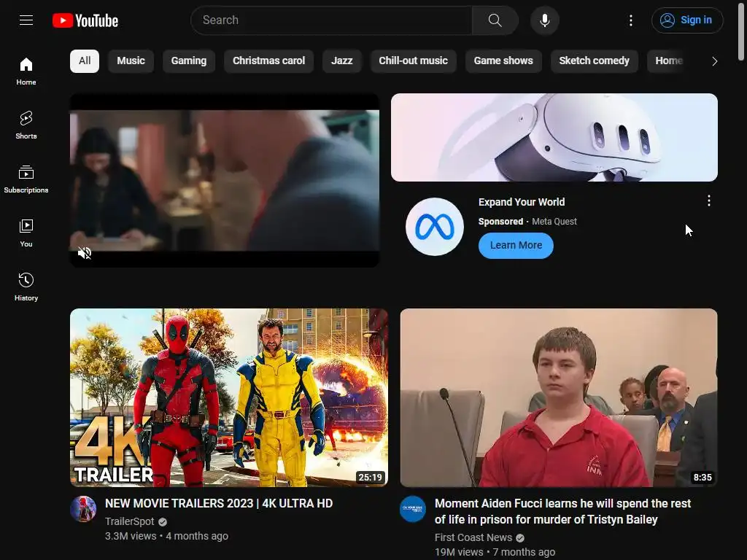Open the sponsored ad options three-dot menu
The image size is (747, 560).
709,201
